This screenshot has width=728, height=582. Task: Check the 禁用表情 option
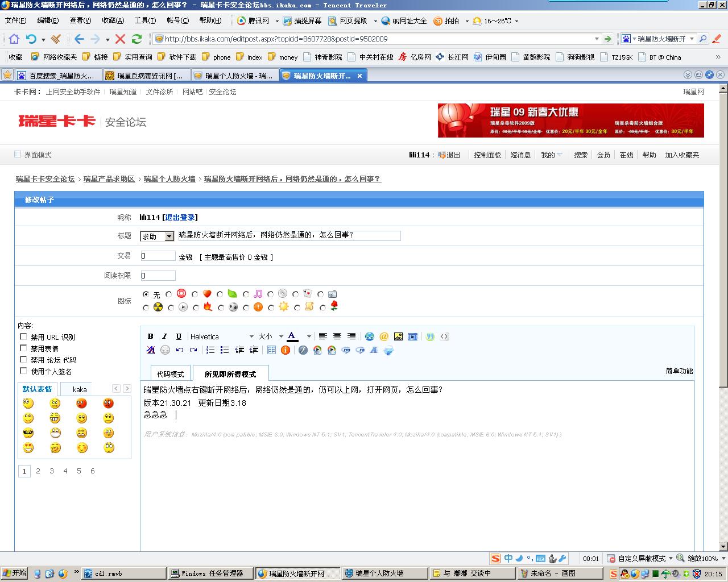23,348
